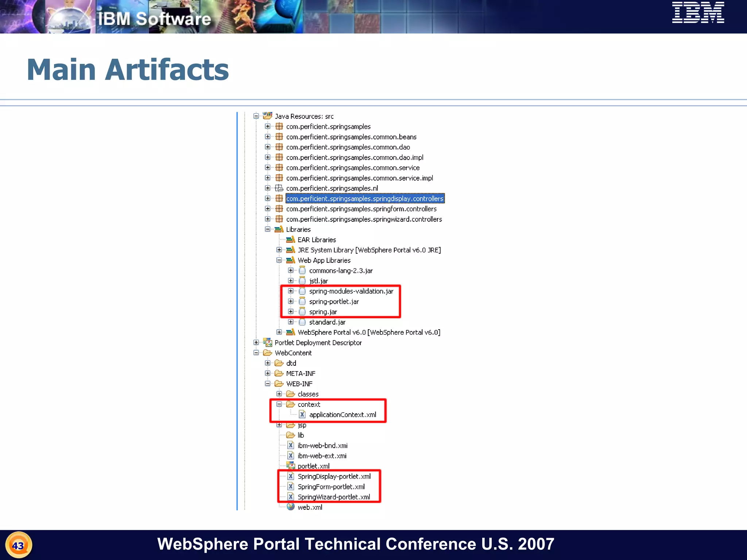Click the SpringWizard-portlet.xml file icon
Image resolution: width=747 pixels, height=560 pixels.
coord(291,497)
